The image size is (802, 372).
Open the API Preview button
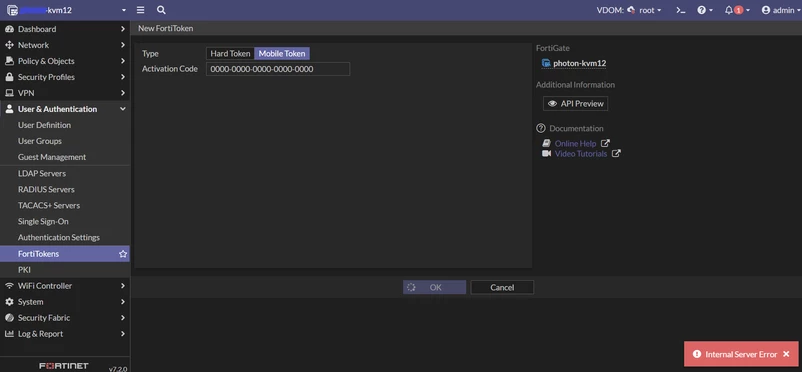click(x=575, y=103)
